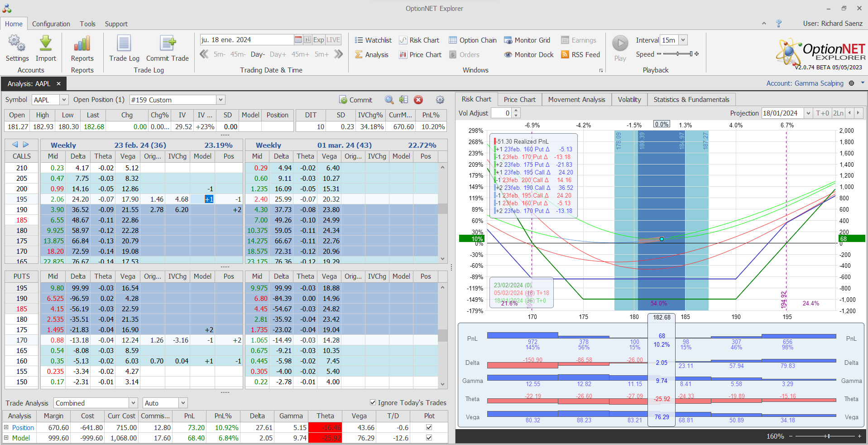Viewport: 868px width, 445px height.
Task: Click the Vol Adjust value field
Action: tap(502, 113)
